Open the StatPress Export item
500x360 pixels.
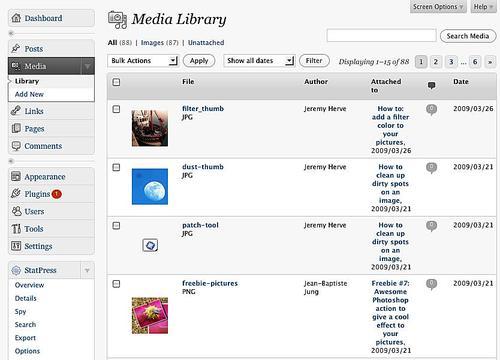[x=25, y=338]
